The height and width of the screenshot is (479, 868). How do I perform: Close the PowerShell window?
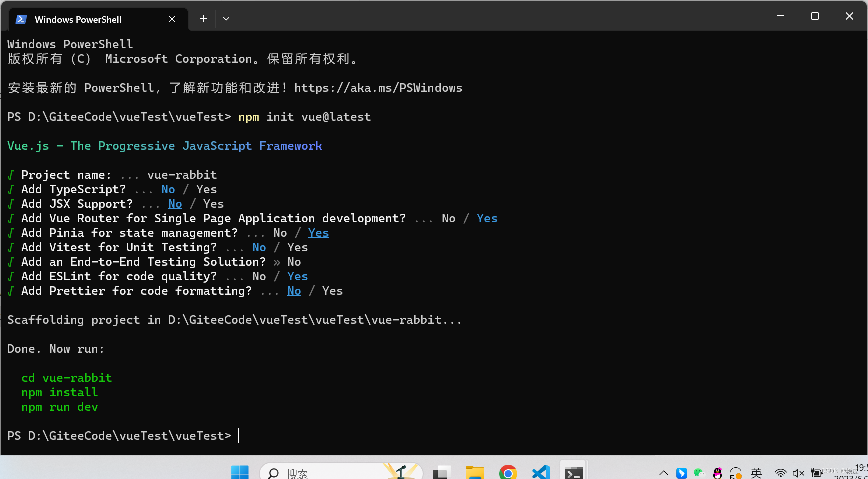click(x=849, y=16)
